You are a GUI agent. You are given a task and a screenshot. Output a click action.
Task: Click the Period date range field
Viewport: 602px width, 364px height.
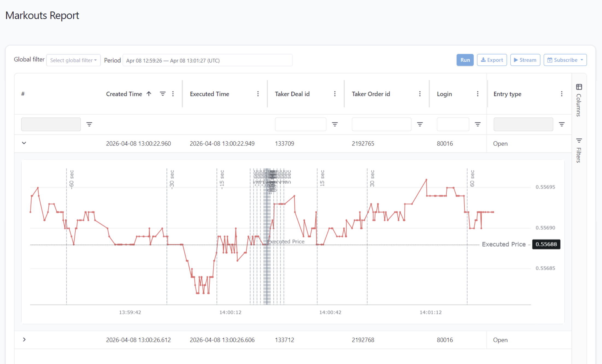point(207,60)
